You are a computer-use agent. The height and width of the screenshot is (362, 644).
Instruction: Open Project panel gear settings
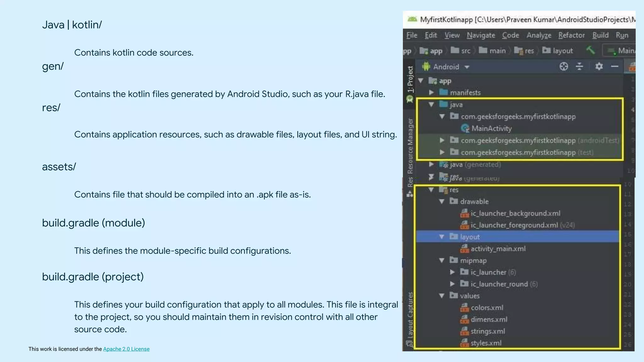(599, 67)
